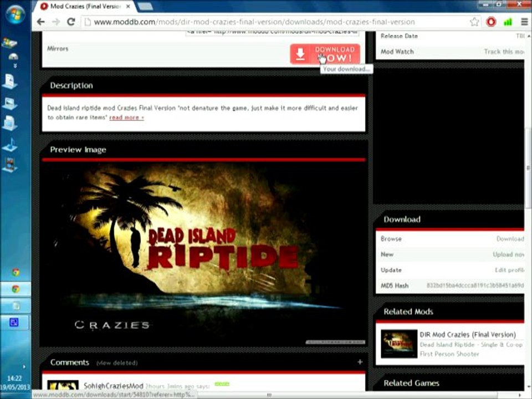Follow the 'read more' link in Description

click(x=126, y=117)
